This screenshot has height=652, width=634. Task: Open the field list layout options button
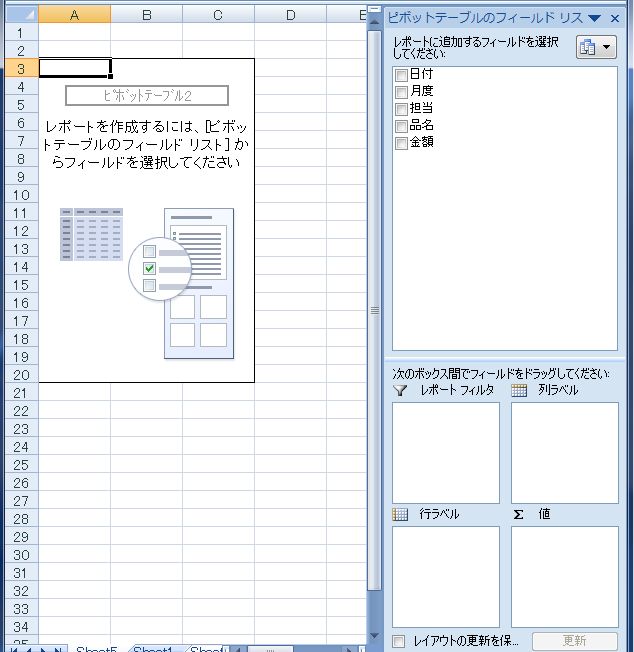click(x=596, y=47)
